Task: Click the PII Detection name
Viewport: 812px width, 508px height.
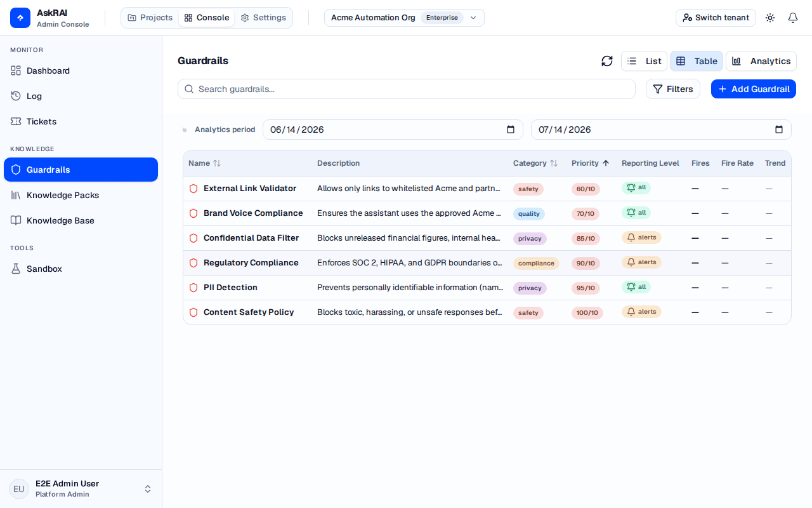Action: [230, 288]
